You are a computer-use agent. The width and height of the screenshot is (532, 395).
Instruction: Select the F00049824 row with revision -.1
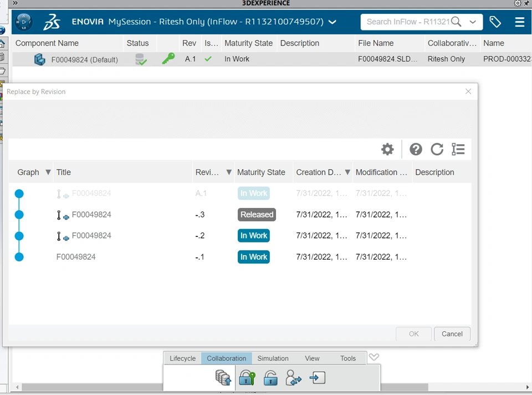pyautogui.click(x=240, y=257)
